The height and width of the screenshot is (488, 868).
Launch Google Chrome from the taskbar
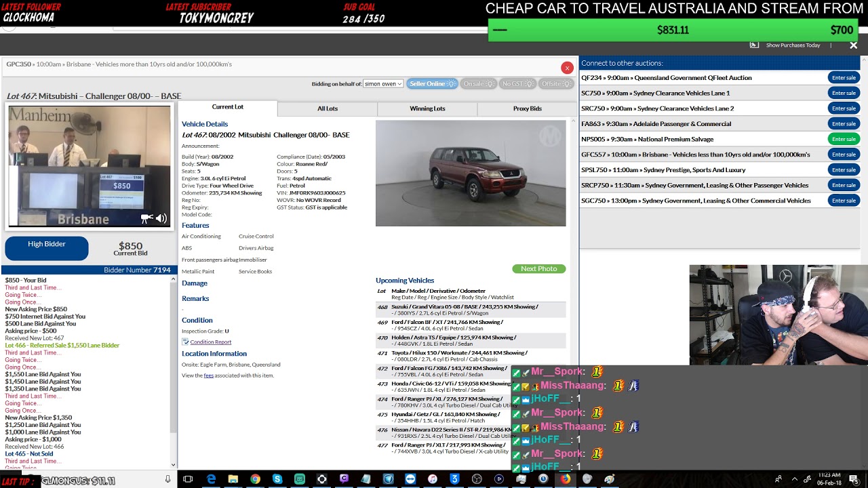(x=255, y=479)
